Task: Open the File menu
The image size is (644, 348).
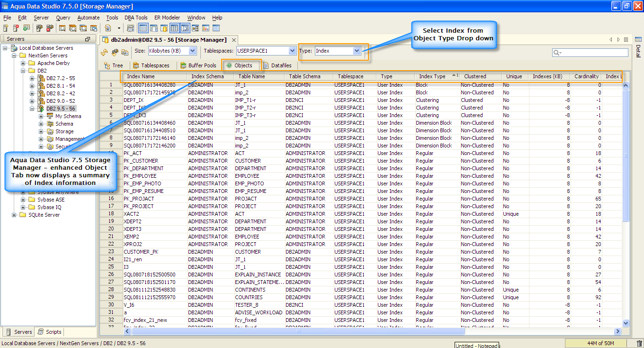Action: 7,18
